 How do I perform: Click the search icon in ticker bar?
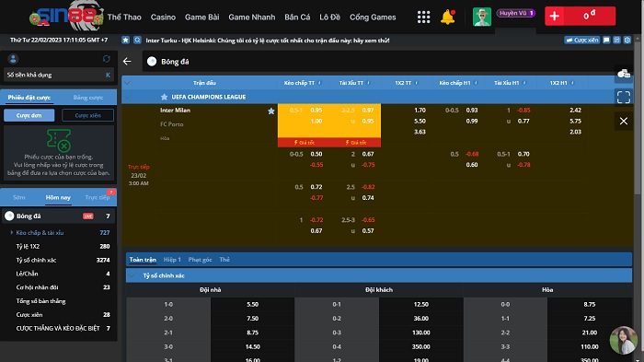click(x=137, y=40)
